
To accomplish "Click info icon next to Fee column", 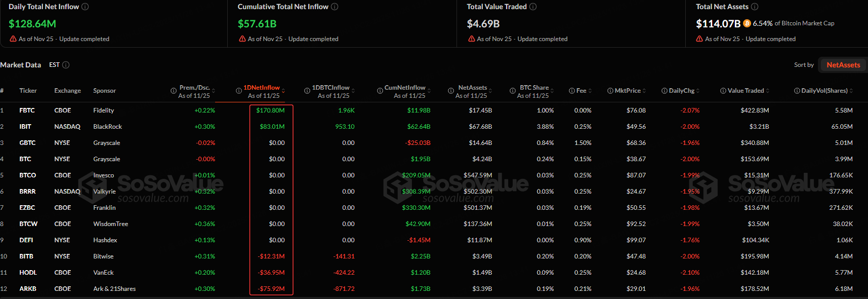I will coord(572,91).
